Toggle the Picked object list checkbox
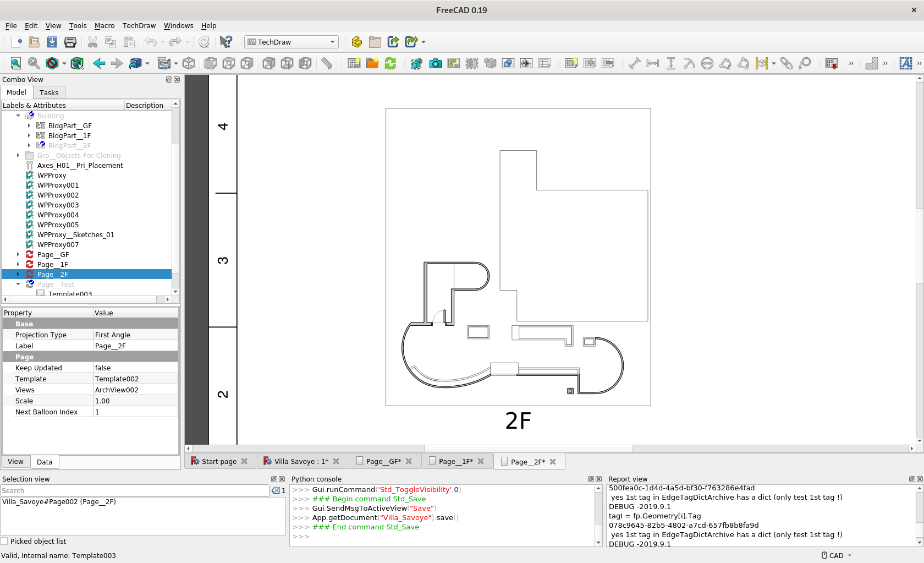924x563 pixels. [x=4, y=542]
